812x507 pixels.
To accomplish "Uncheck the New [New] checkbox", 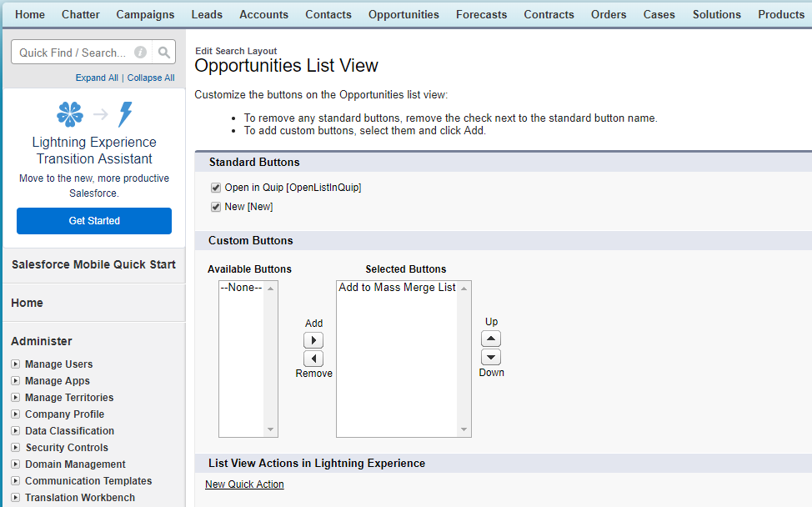I will click(216, 207).
